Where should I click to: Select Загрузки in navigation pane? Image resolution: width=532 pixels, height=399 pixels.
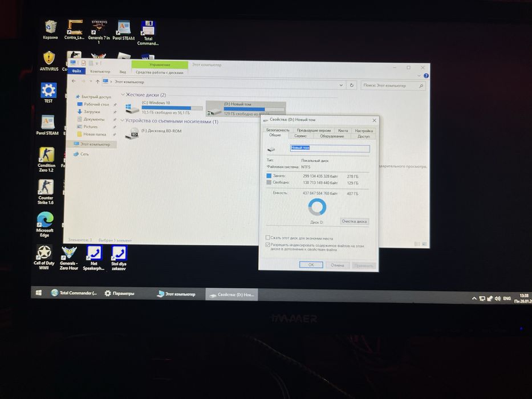click(89, 112)
